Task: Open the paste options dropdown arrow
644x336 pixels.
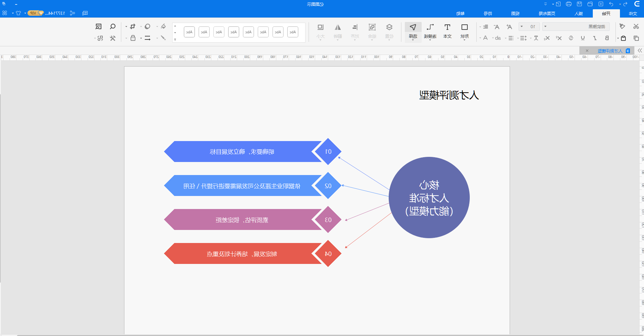Action: click(618, 38)
